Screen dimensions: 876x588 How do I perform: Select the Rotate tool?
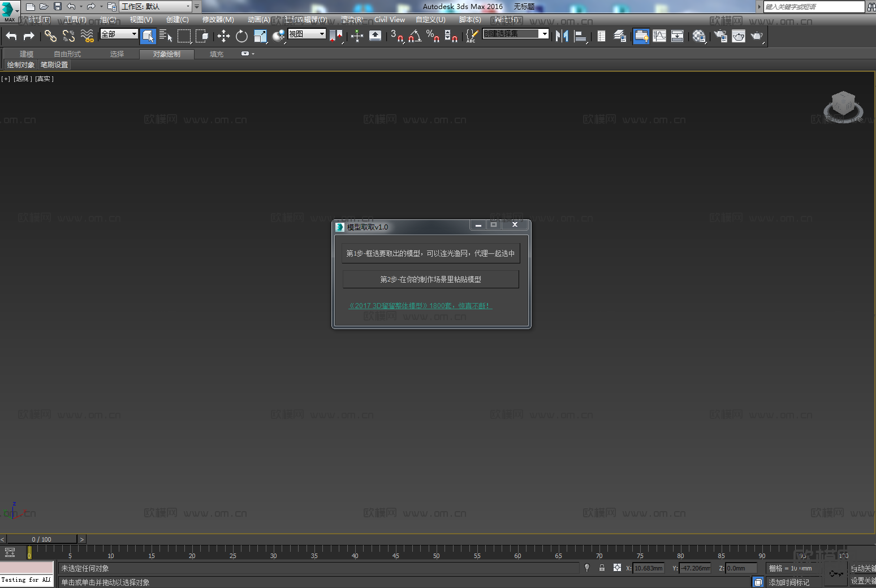pyautogui.click(x=241, y=36)
